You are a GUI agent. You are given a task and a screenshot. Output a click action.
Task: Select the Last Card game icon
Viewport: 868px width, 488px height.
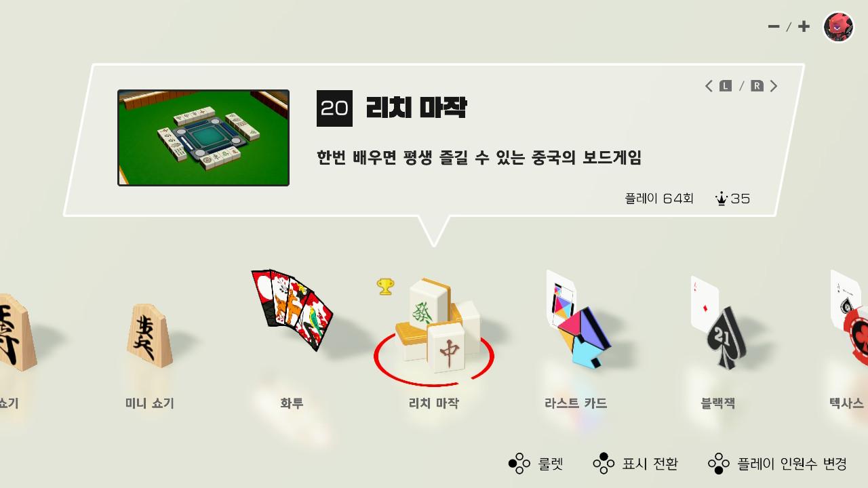click(578, 319)
